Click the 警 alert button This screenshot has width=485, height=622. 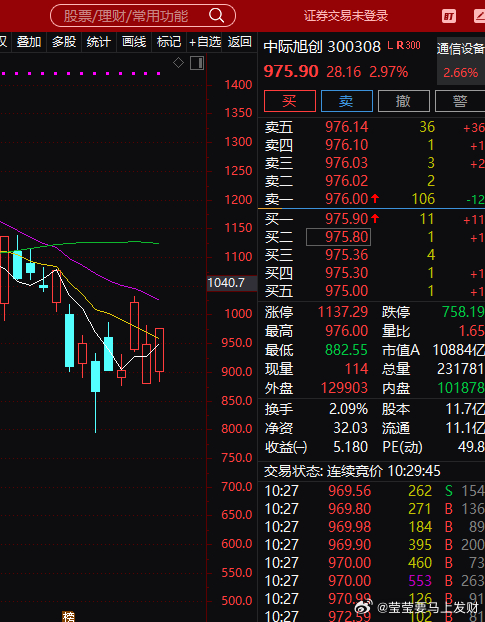click(x=460, y=101)
